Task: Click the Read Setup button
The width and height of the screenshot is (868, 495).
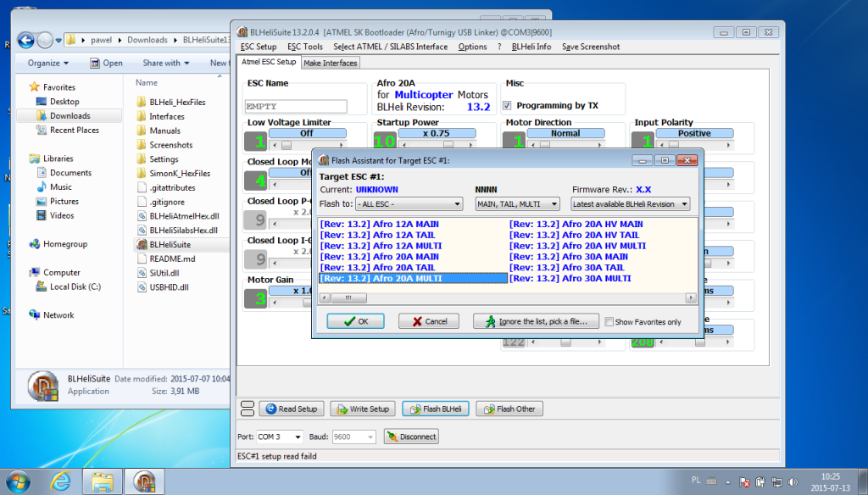Action: coord(291,409)
